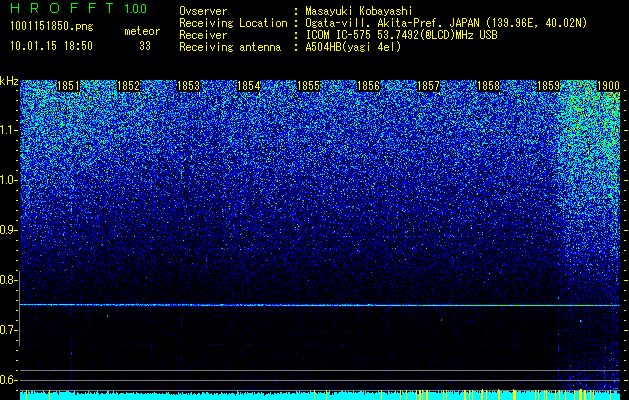Click the 1855 time marker
This screenshot has width=629, height=400.
308,86
